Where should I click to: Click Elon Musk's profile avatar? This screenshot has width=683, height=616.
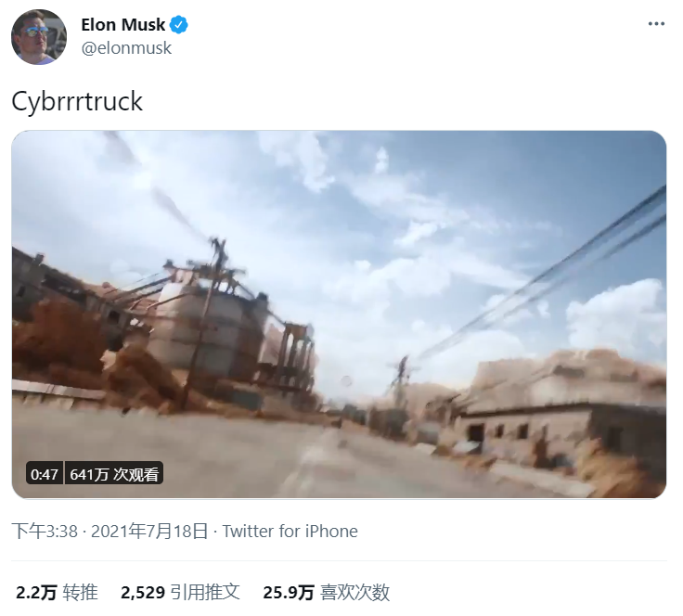pyautogui.click(x=39, y=37)
